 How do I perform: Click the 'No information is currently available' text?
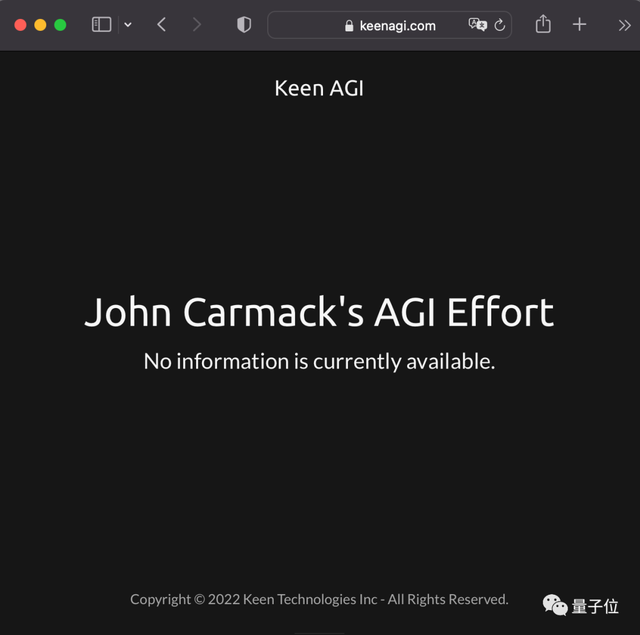coord(319,361)
